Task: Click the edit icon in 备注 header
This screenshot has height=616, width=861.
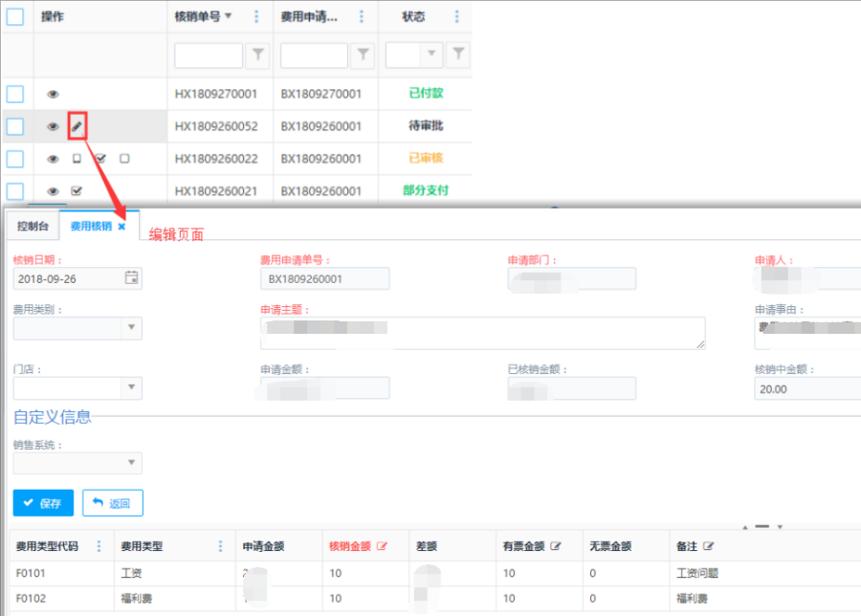Action: pos(708,546)
